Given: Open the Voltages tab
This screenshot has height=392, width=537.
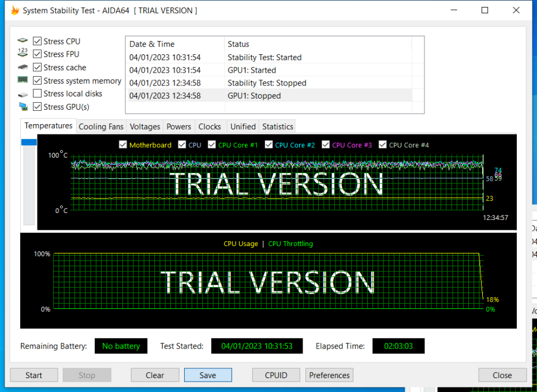Looking at the screenshot, I should click(145, 126).
